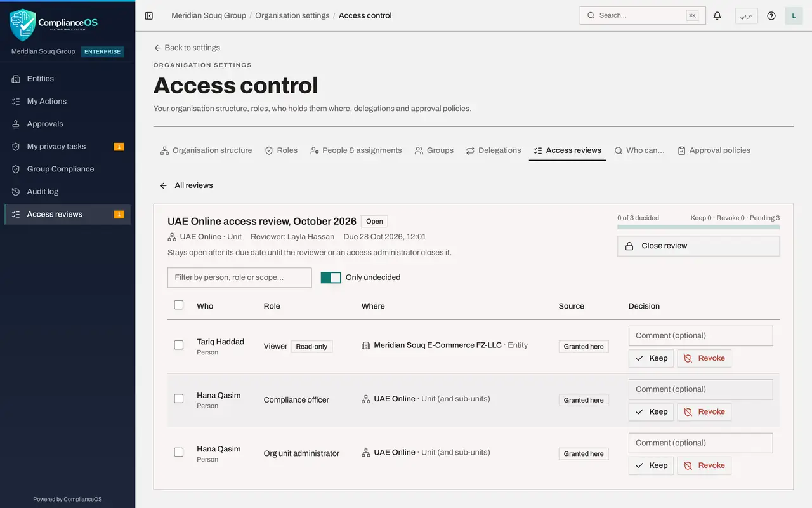
Task: Focus the Filter by person, role or scope field
Action: click(x=240, y=277)
